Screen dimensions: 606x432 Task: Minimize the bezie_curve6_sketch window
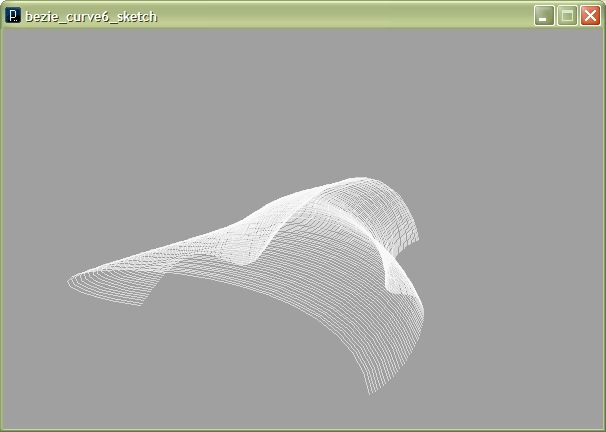pyautogui.click(x=544, y=16)
